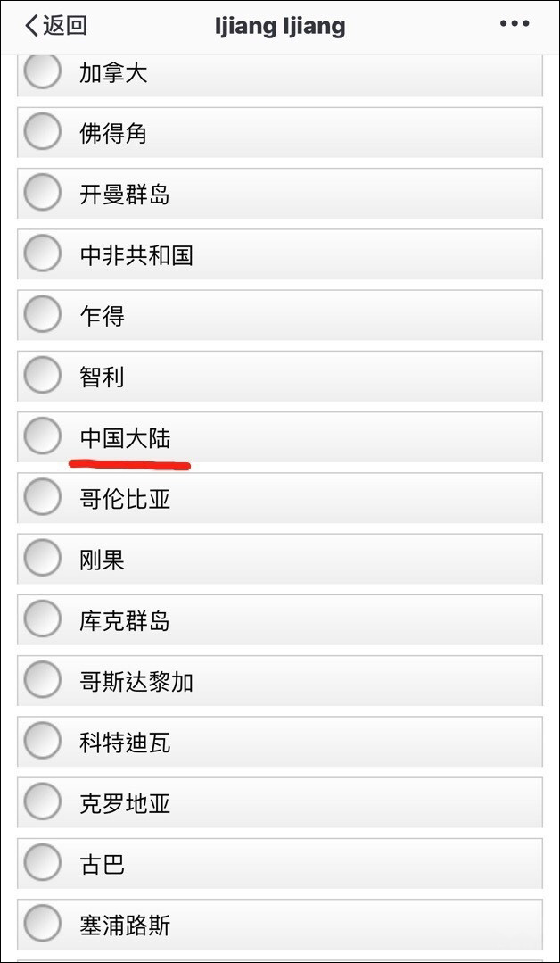Select the 中国大陆 radio button
Image resolution: width=560 pixels, height=963 pixels.
43,437
